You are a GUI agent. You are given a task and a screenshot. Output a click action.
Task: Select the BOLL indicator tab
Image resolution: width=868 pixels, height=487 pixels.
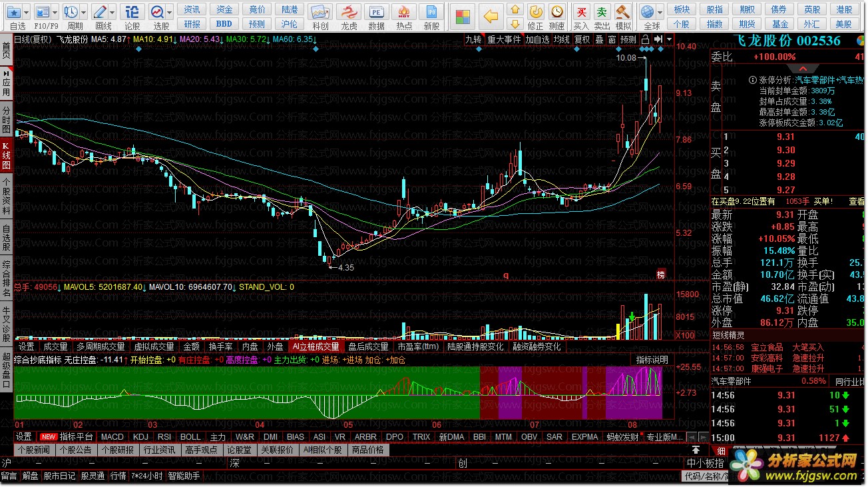point(190,437)
